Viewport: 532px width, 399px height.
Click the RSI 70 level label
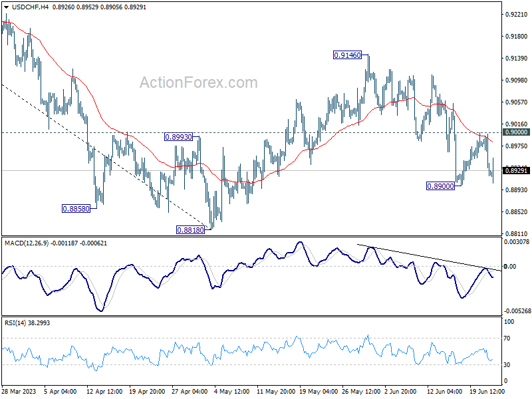(507, 338)
